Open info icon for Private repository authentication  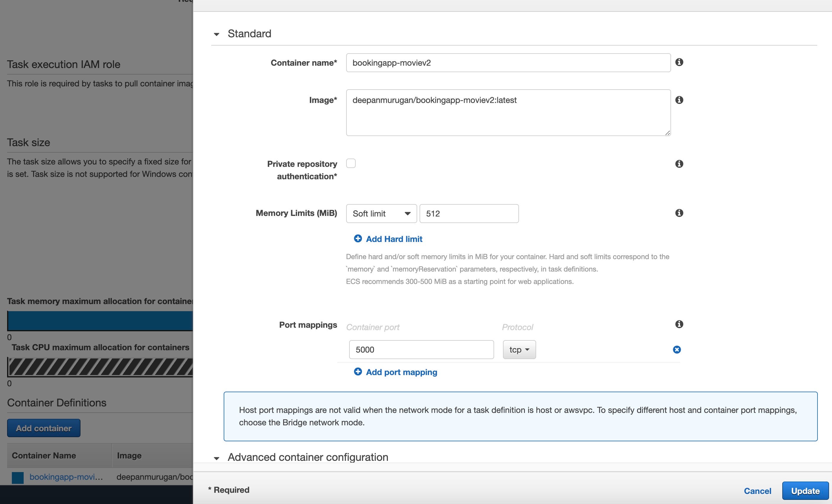click(679, 164)
